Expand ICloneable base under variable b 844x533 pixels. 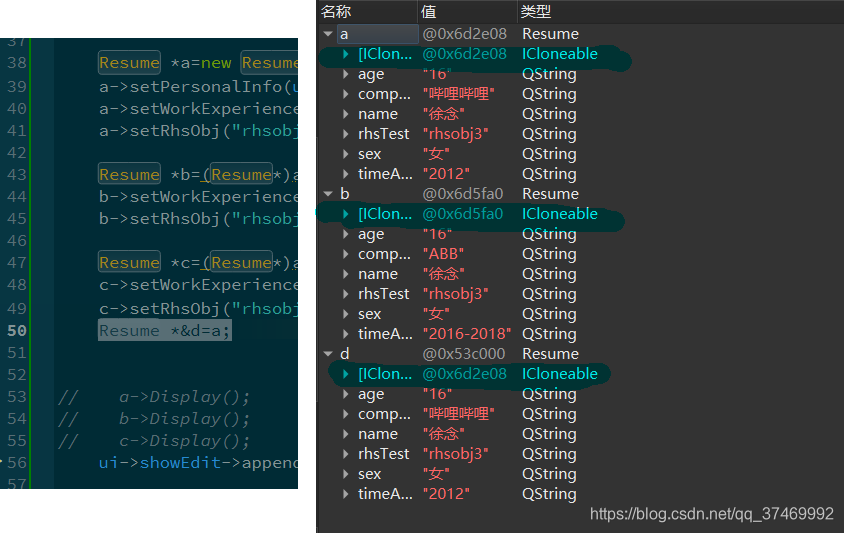(346, 214)
